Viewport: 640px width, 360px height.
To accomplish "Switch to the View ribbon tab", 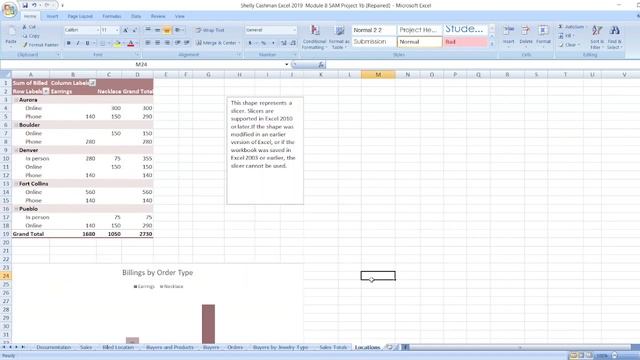I will point(180,16).
